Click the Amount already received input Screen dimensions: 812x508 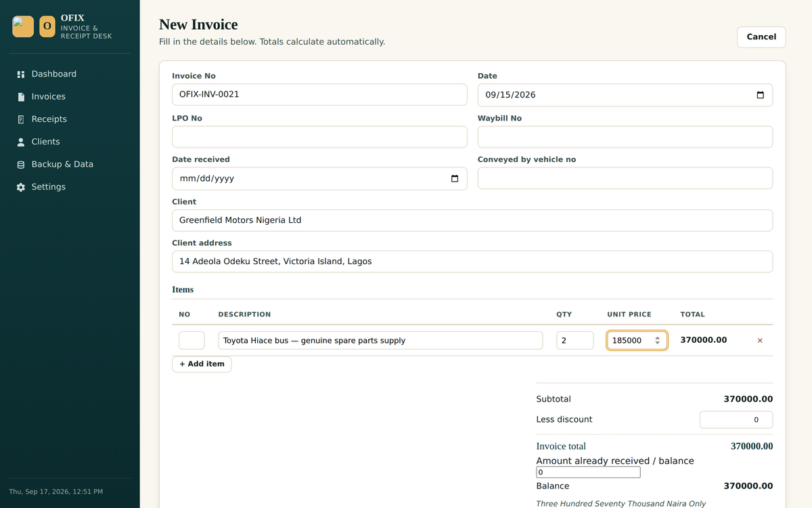pyautogui.click(x=588, y=472)
